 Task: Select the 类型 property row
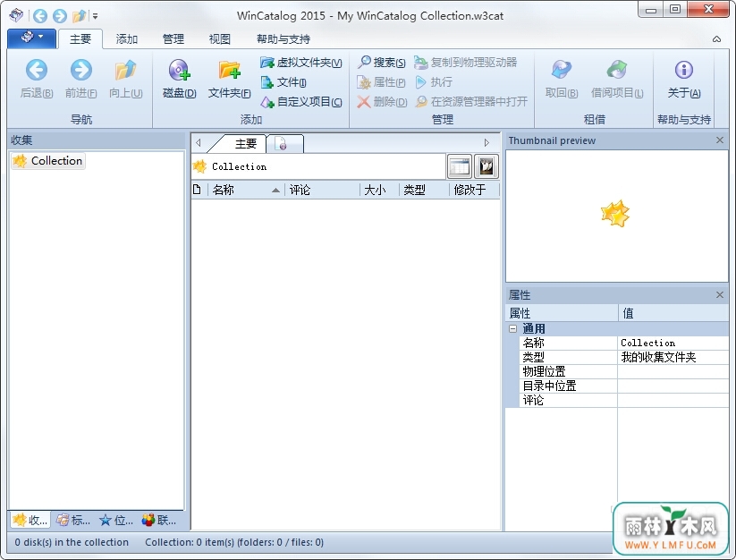coord(624,357)
